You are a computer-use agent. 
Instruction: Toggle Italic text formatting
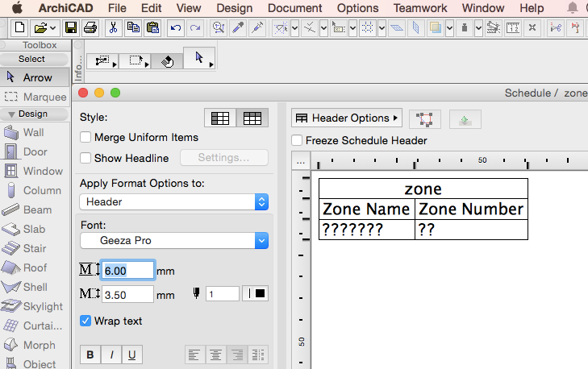pyautogui.click(x=111, y=354)
